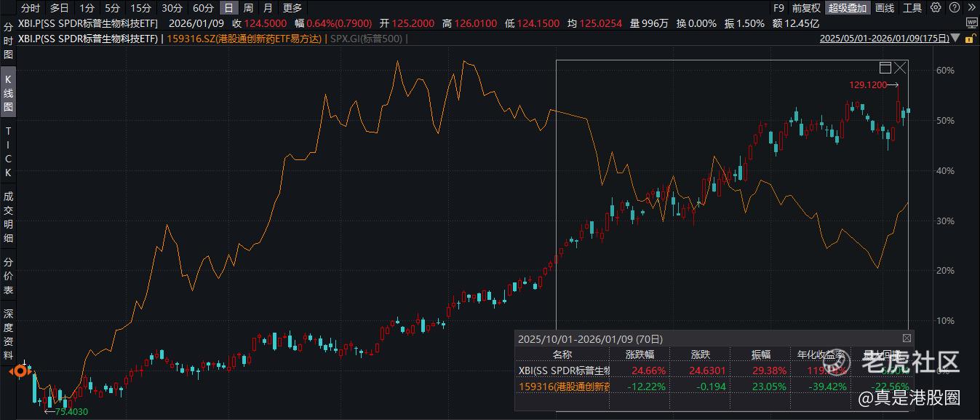This screenshot has width=980, height=420.
Task: Click the 涨跌 column header
Action: pos(700,354)
